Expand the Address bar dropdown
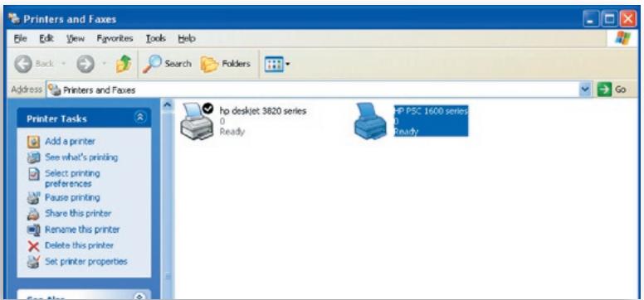Viewport: 644px width, 300px height. (585, 90)
